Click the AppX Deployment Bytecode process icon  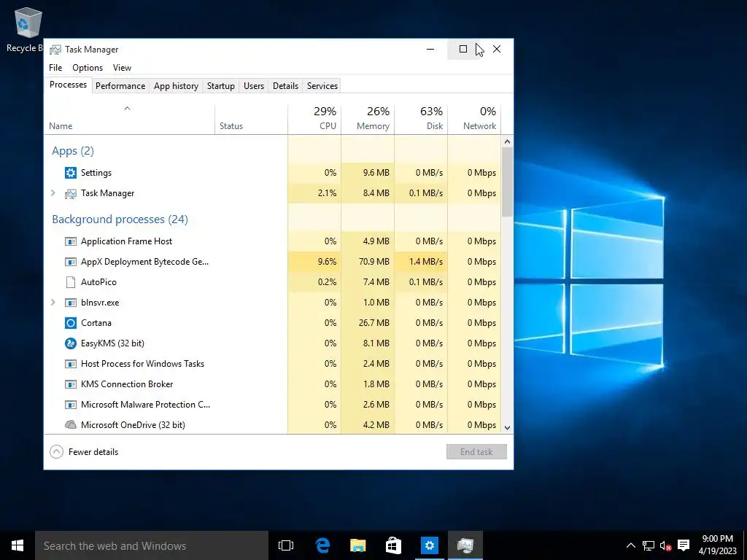coord(71,262)
